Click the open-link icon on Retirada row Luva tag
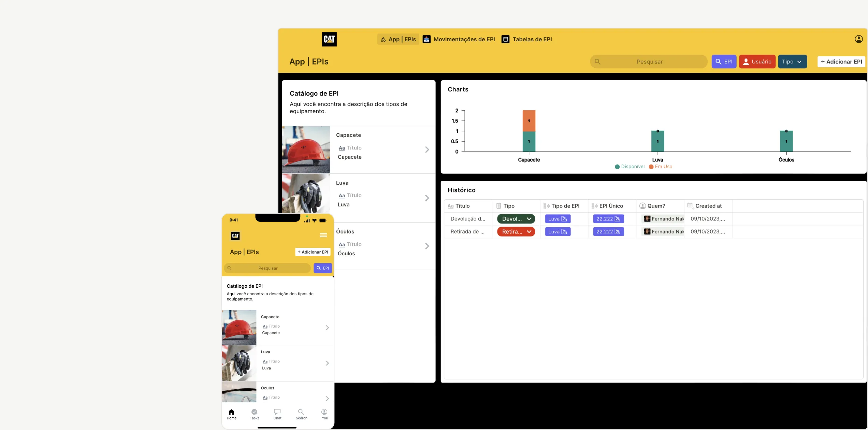 click(564, 232)
